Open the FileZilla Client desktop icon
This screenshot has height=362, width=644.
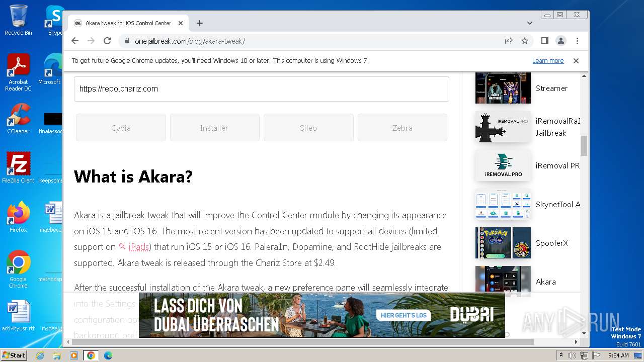click(x=18, y=168)
